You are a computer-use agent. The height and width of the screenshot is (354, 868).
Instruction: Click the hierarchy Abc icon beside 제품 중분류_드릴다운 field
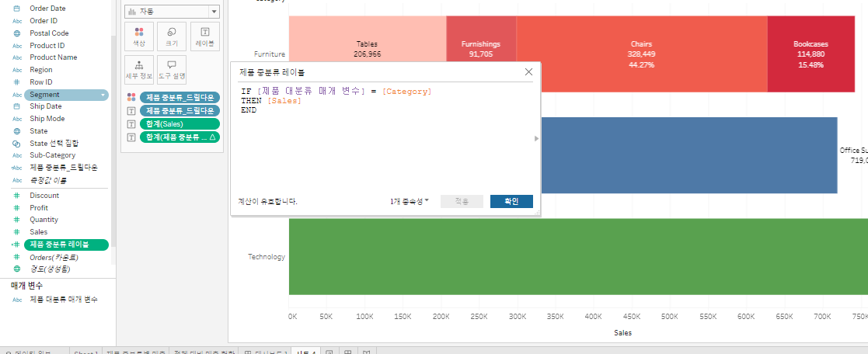(16, 168)
